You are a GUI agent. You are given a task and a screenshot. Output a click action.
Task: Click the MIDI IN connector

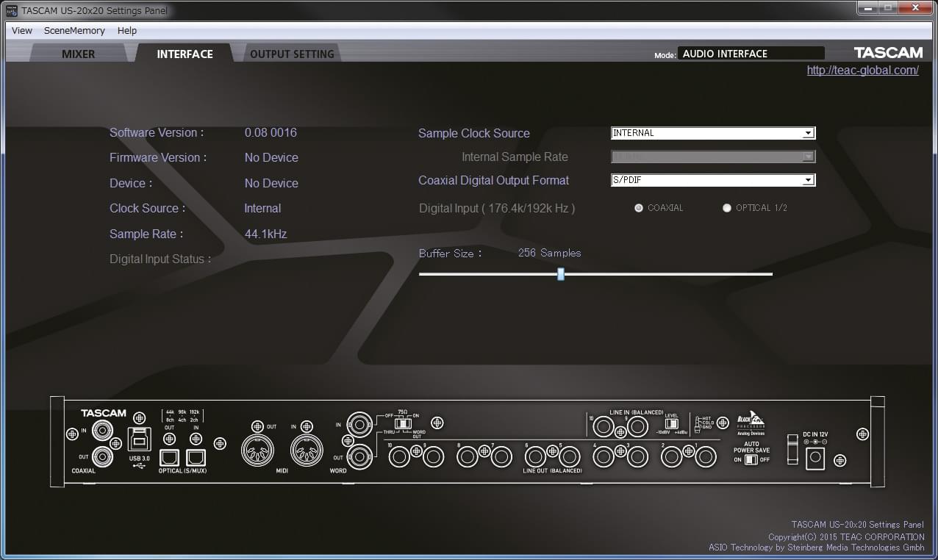click(307, 450)
